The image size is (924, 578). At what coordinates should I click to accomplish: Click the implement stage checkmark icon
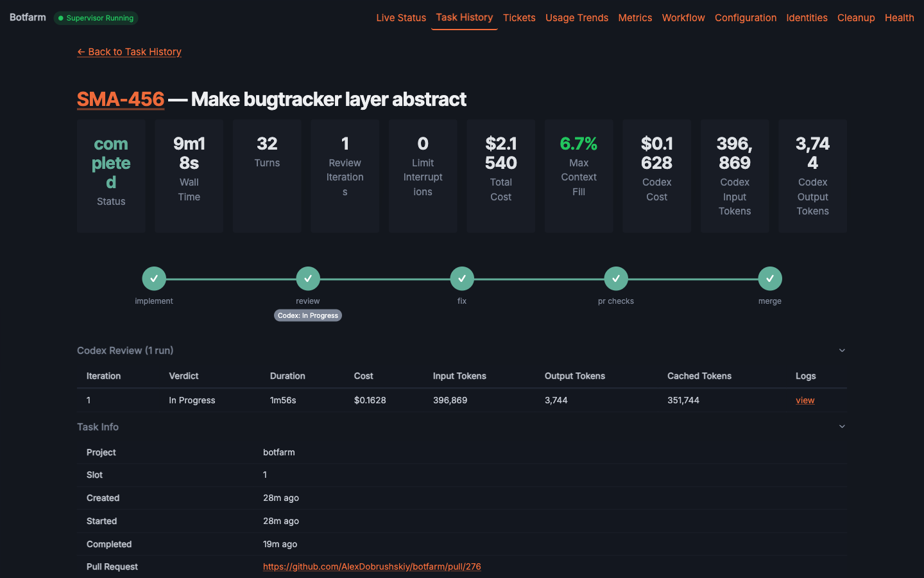click(154, 278)
